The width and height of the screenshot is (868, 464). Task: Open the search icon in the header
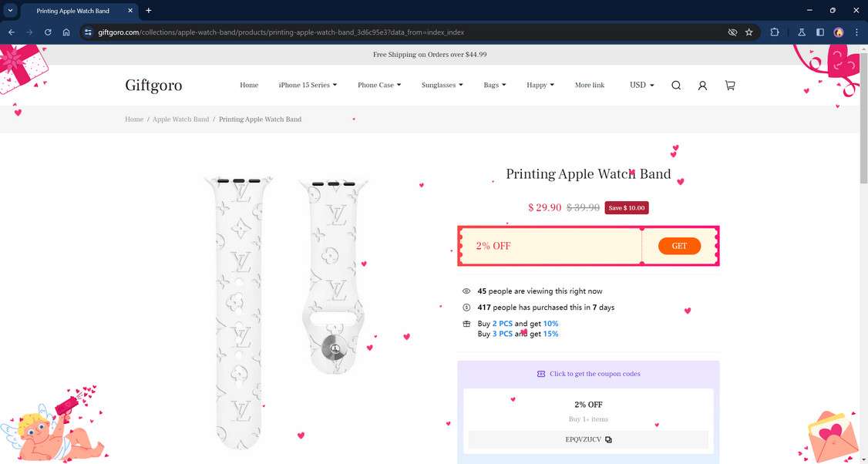pyautogui.click(x=676, y=85)
